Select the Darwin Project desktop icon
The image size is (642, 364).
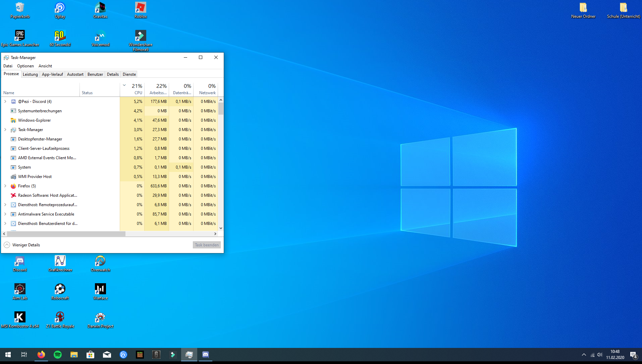100,320
